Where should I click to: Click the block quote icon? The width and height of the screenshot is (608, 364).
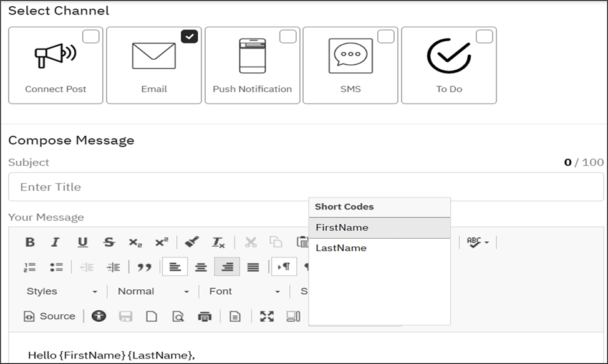145,267
